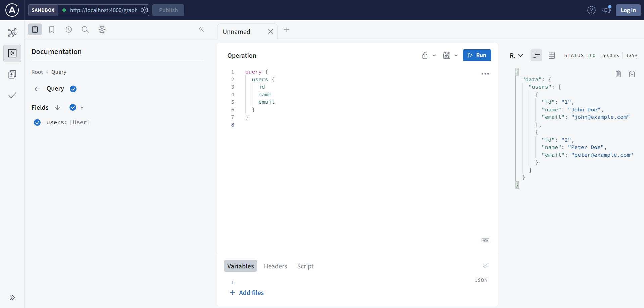Go back with arrow beside Query

coord(37,89)
